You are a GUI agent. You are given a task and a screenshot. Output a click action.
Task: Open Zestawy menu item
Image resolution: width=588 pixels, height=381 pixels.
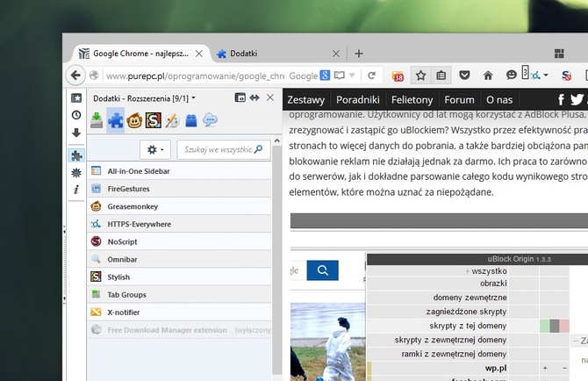click(x=305, y=100)
